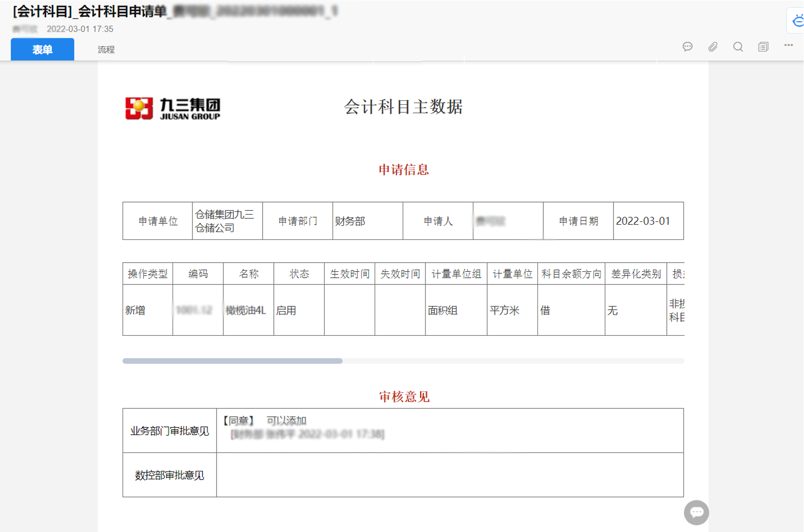This screenshot has width=804, height=532.
Task: Click the 申请日期 label cell
Action: [579, 221]
